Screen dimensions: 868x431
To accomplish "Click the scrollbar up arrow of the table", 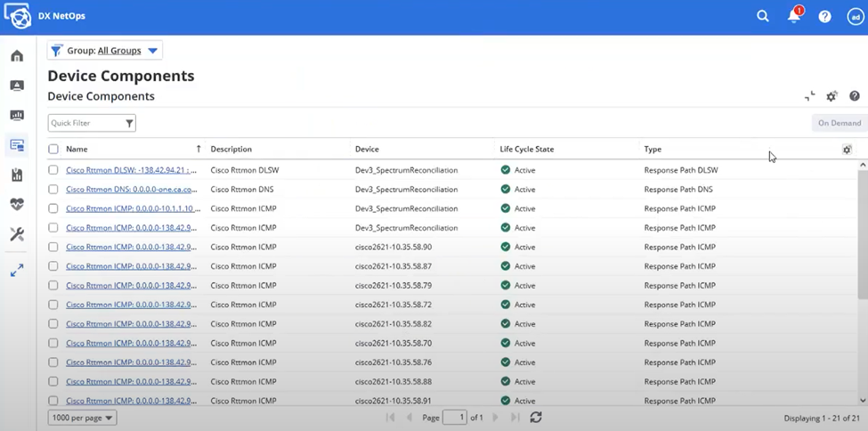I will [863, 165].
